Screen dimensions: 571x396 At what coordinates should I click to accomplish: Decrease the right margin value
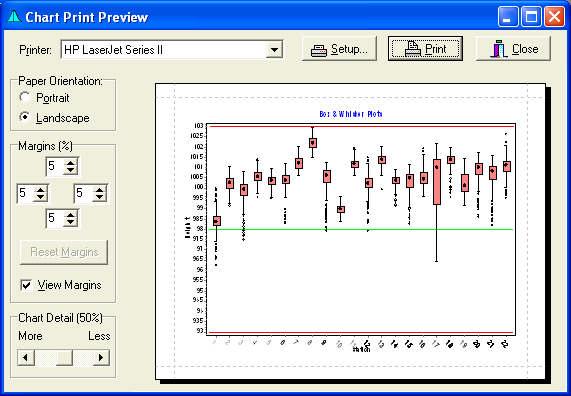99,197
